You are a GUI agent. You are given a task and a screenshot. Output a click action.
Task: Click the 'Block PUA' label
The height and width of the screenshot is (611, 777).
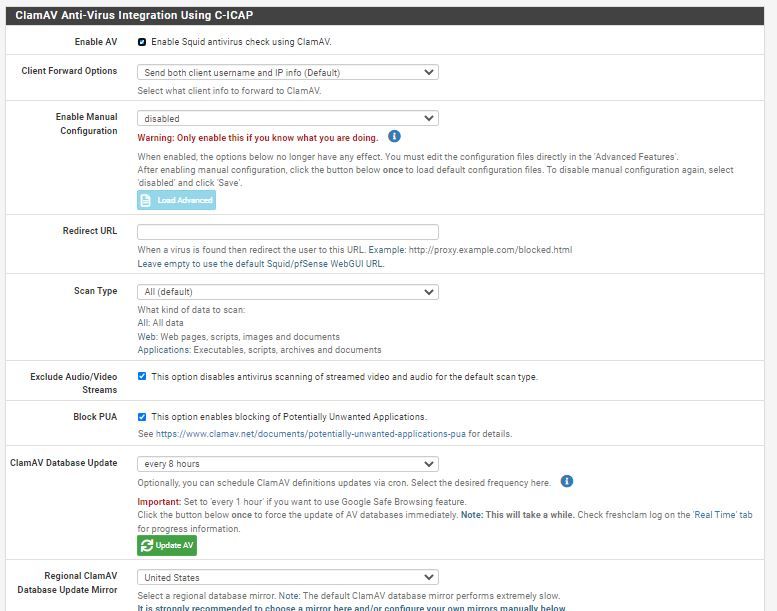pos(95,417)
